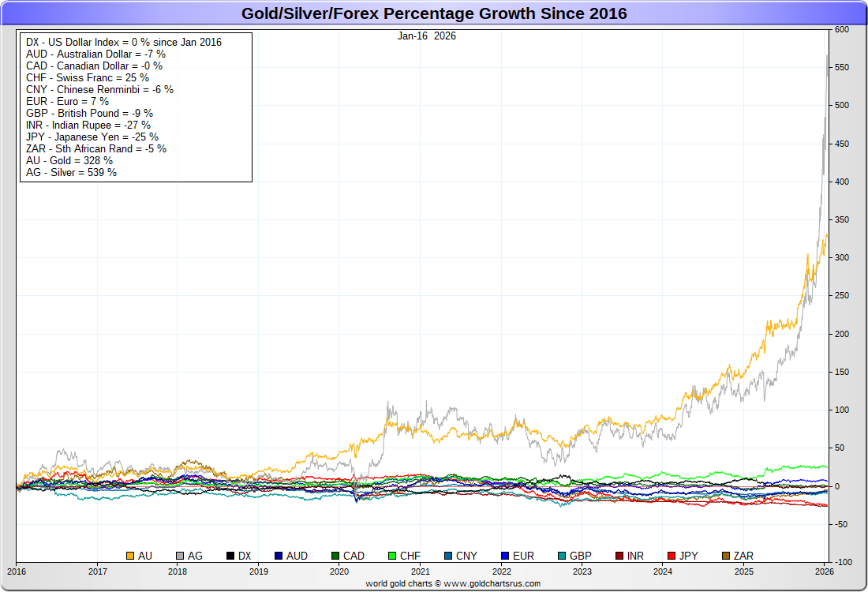This screenshot has height=592, width=868.
Task: Open the www.goldchartsrus.com footer link
Action: click(492, 583)
